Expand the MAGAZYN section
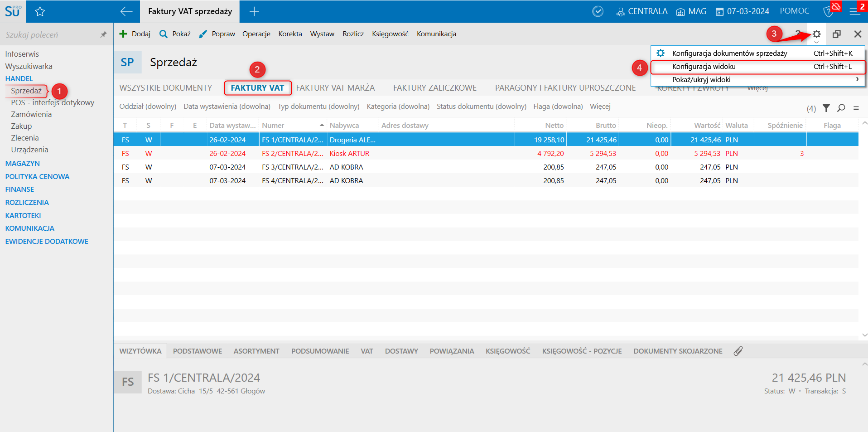The width and height of the screenshot is (868, 432). (x=23, y=163)
